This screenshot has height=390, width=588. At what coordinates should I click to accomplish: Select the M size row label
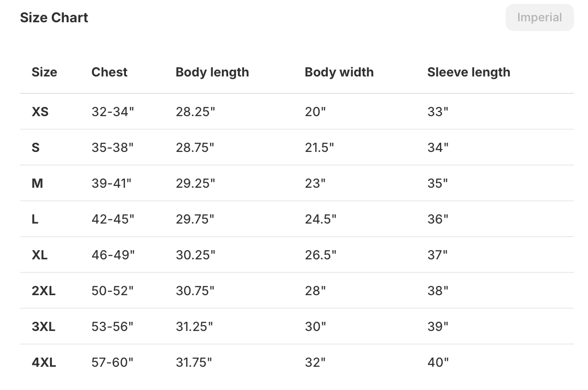click(x=37, y=183)
